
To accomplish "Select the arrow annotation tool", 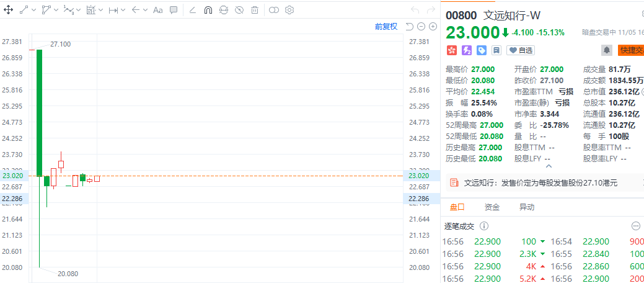I will (136, 11).
